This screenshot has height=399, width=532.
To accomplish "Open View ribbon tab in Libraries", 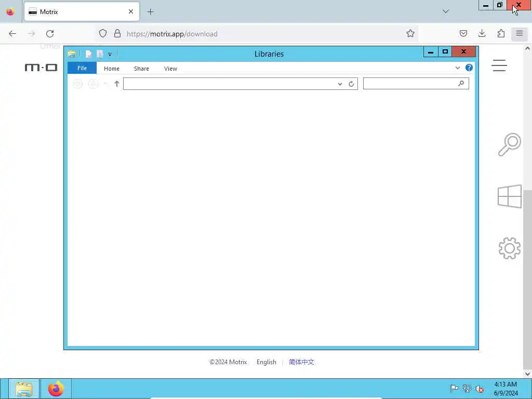I will 170,69.
